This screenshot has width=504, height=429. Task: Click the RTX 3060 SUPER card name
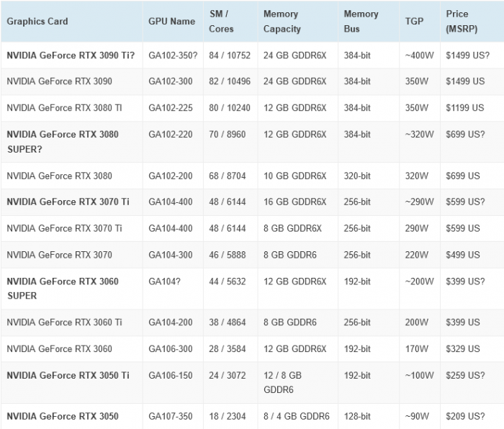point(63,289)
